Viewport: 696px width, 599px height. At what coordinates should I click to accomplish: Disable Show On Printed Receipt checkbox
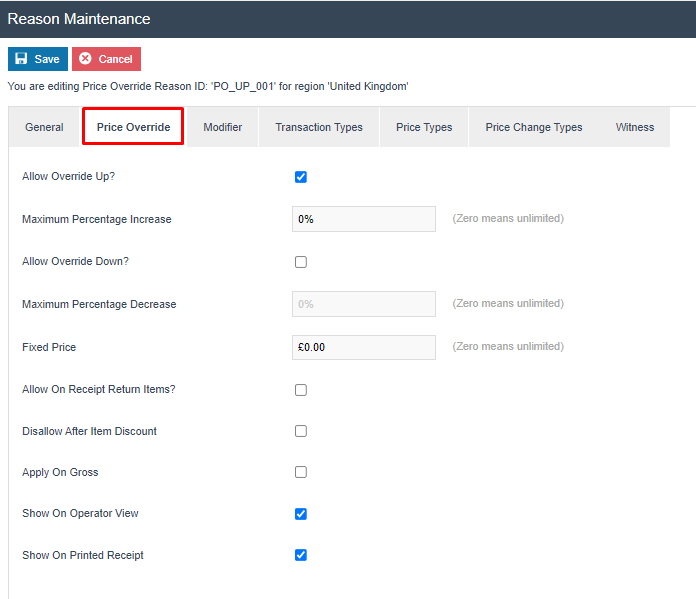[x=301, y=555]
